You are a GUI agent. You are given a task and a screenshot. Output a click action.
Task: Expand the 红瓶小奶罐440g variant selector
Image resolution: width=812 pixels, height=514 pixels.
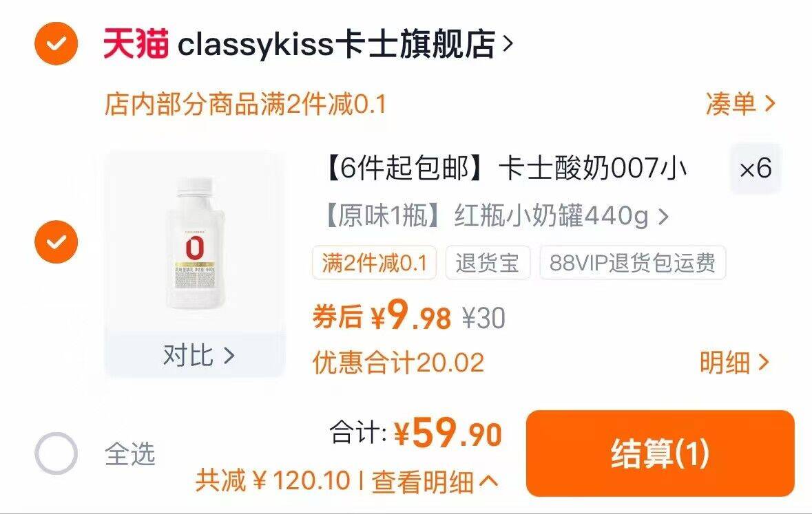click(x=497, y=216)
